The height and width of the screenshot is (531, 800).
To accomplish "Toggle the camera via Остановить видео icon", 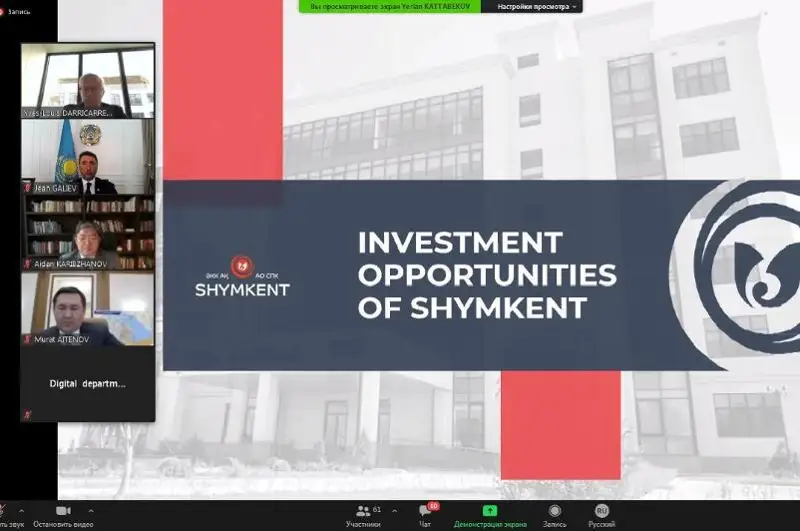I will coord(63,511).
